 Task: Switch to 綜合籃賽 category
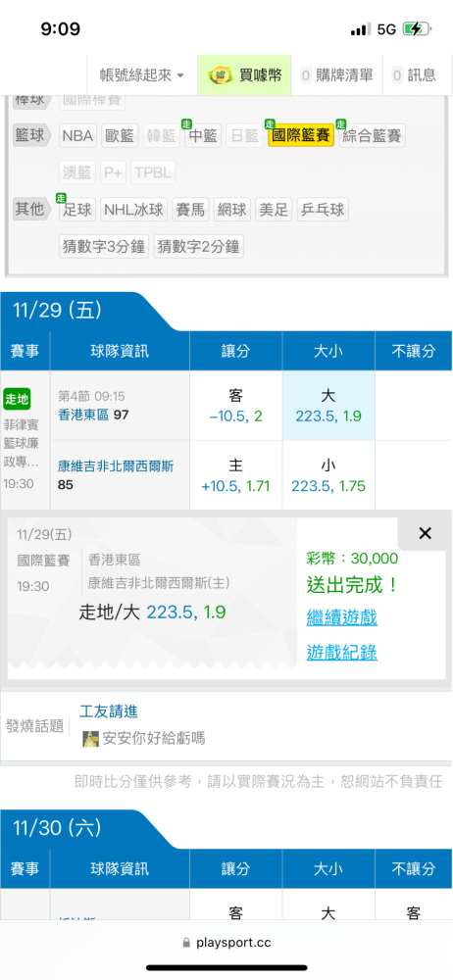click(372, 135)
